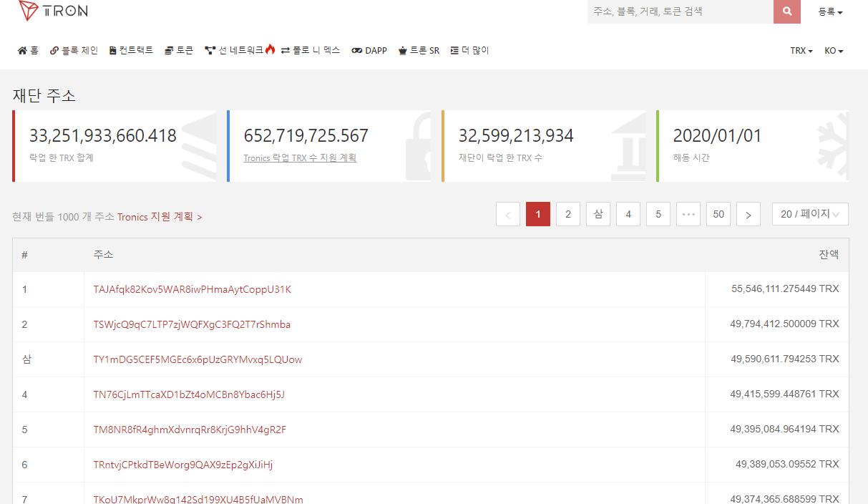
Task: Open address TRntvjCPtkdTBeWorg9QAX9zEp2gXiJiHj
Action: tap(183, 465)
